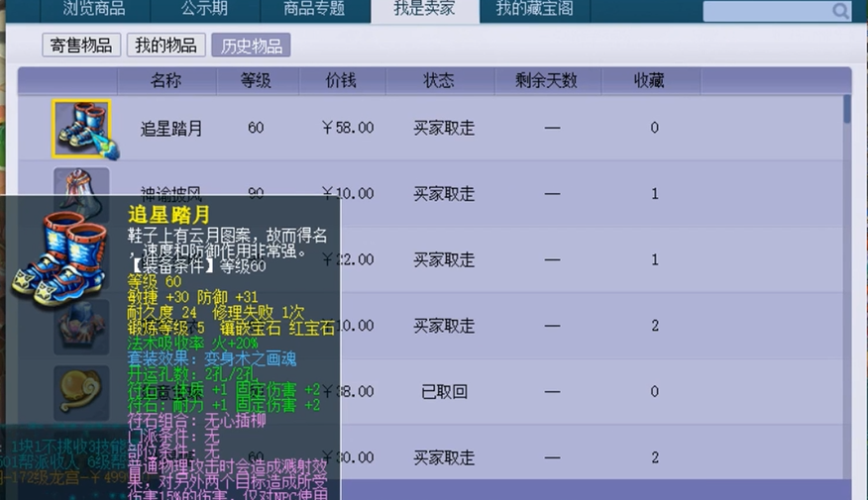Click the 已取回 status cell
The image size is (868, 500).
coord(444,392)
